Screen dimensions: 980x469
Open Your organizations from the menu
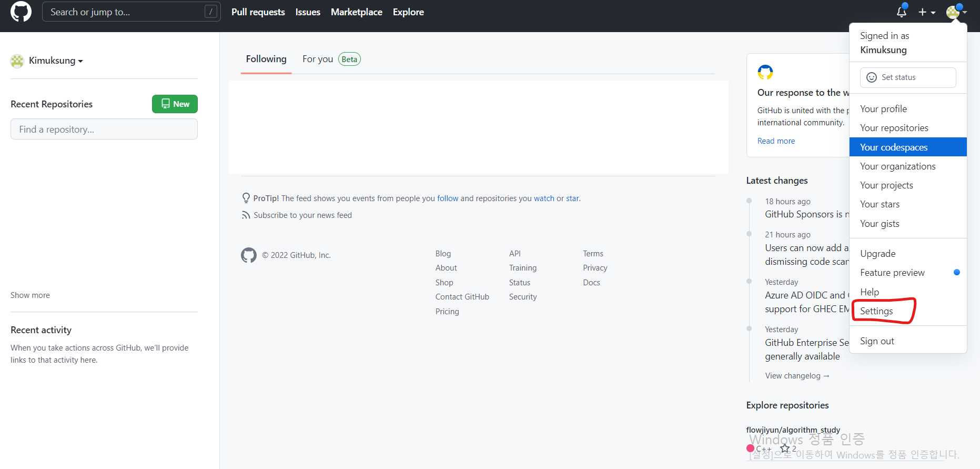(x=908, y=166)
